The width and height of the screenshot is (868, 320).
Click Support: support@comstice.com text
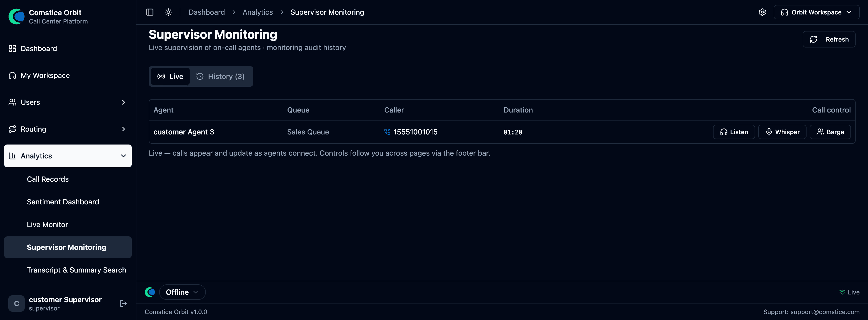point(811,312)
